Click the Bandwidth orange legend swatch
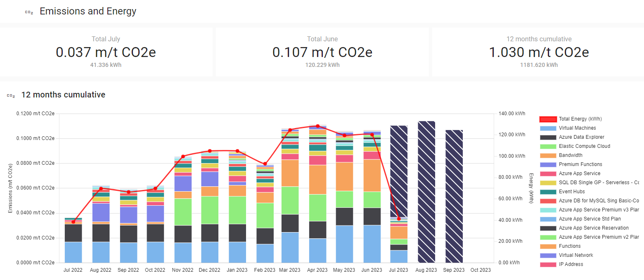 tap(548, 155)
